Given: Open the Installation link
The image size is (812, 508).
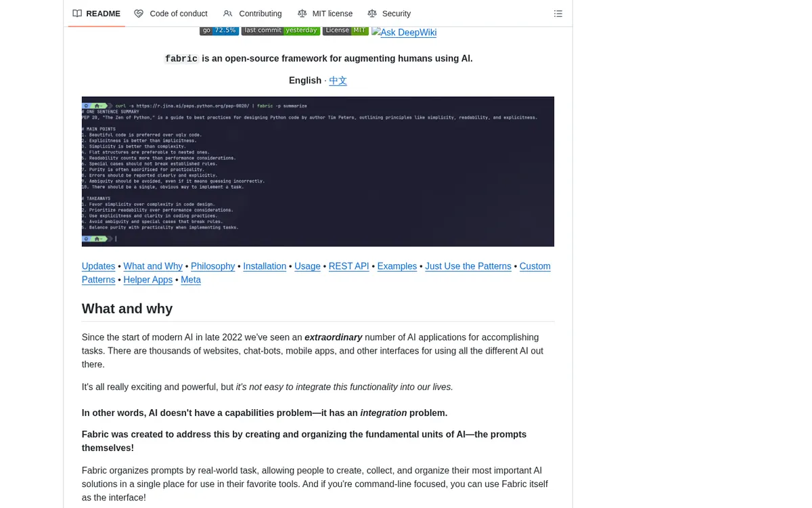Looking at the screenshot, I should click(x=265, y=266).
